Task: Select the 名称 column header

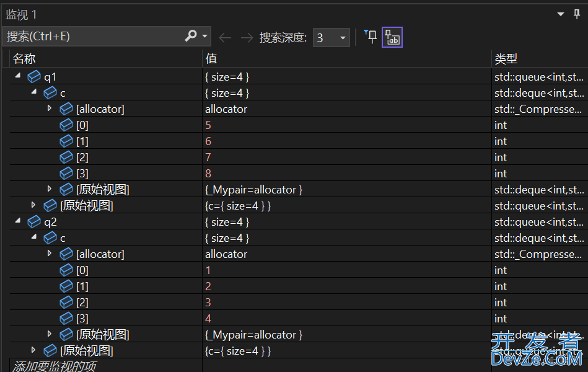Action: coord(106,58)
